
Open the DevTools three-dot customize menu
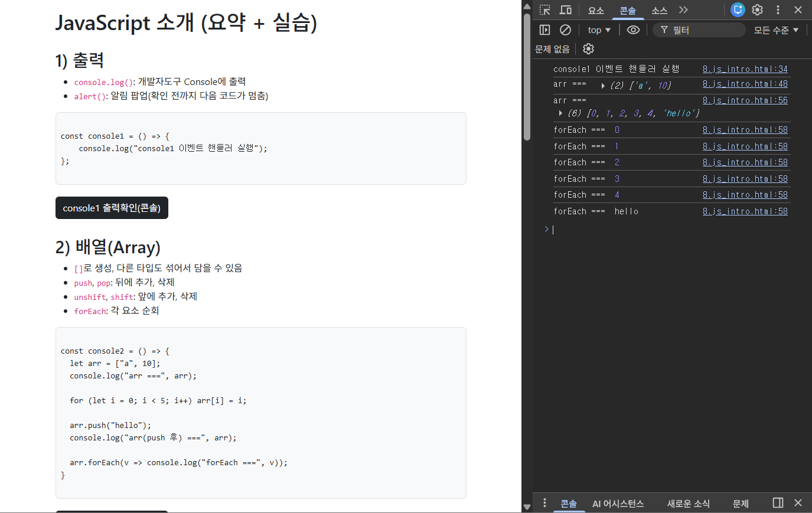[778, 10]
